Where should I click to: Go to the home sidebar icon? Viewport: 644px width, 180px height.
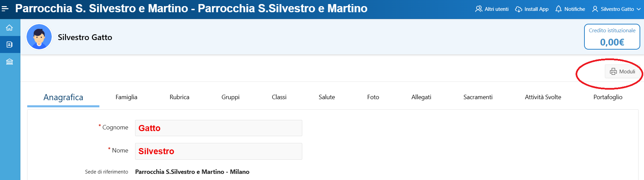click(x=10, y=28)
